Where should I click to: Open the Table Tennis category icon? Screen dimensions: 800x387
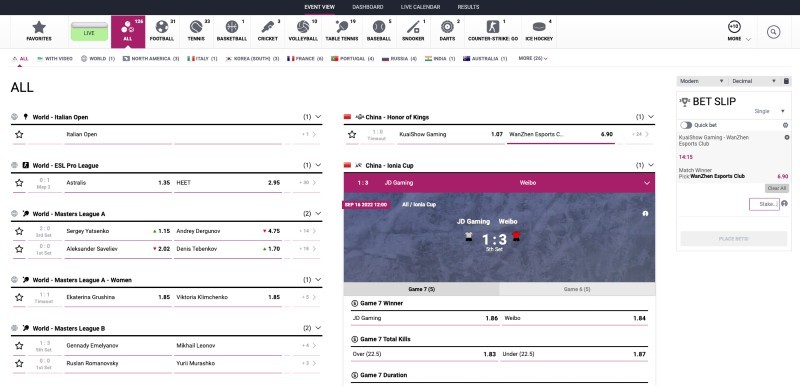click(x=341, y=27)
